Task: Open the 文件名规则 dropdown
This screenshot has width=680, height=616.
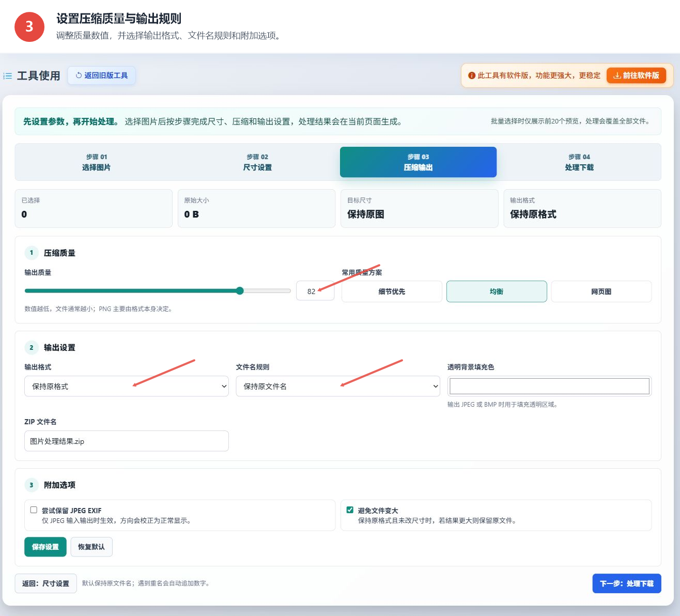Action: (x=338, y=386)
